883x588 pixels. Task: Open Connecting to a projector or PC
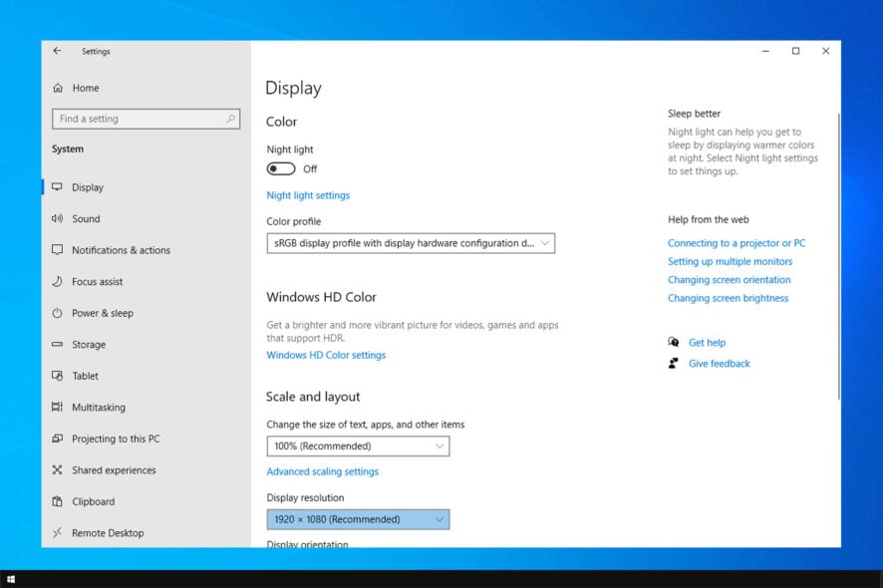click(x=736, y=243)
